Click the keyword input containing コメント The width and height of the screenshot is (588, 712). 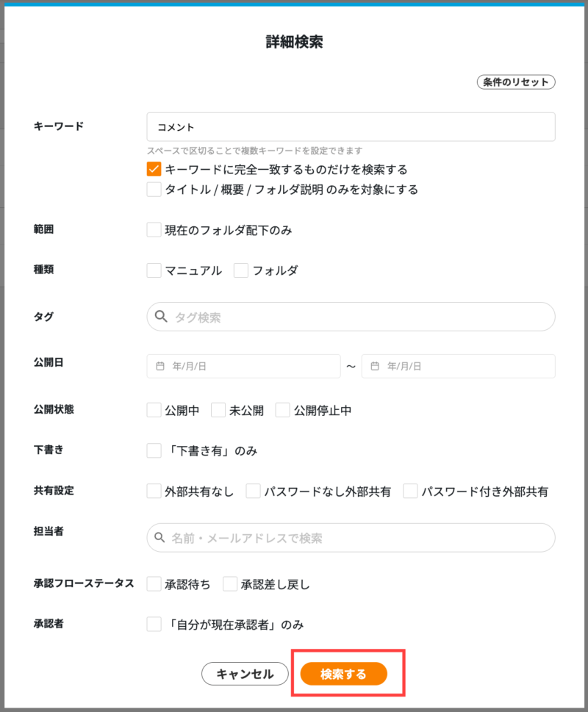351,126
